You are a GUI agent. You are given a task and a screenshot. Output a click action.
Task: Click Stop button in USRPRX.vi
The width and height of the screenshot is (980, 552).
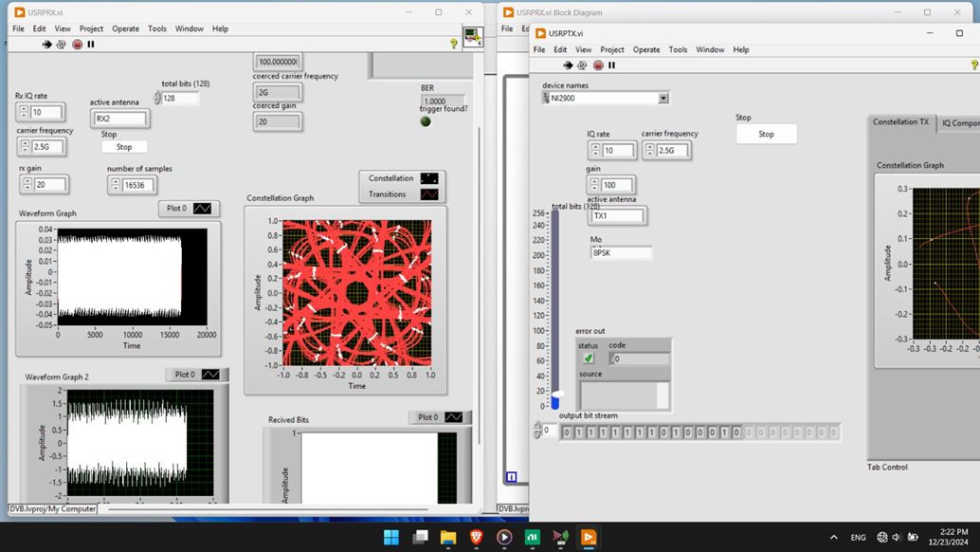(124, 147)
